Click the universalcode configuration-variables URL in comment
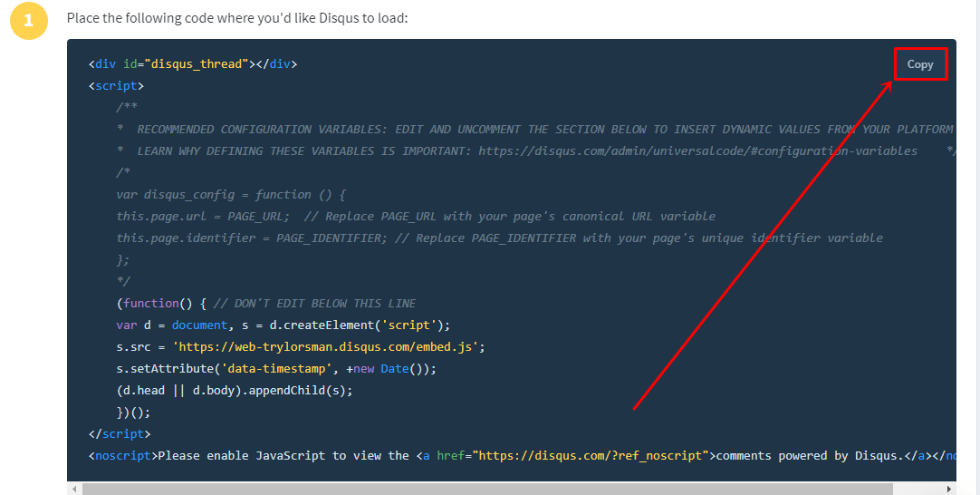This screenshot has width=980, height=495. 697,151
